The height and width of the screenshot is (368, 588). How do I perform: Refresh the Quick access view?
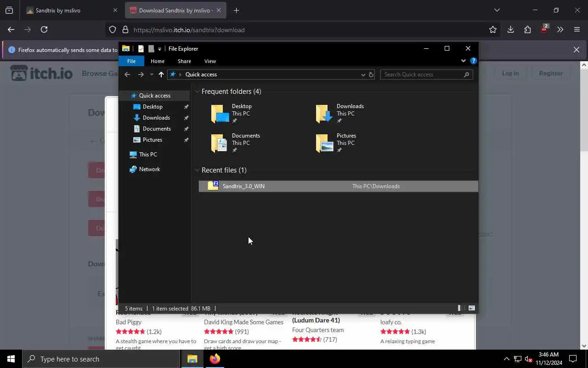point(371,75)
